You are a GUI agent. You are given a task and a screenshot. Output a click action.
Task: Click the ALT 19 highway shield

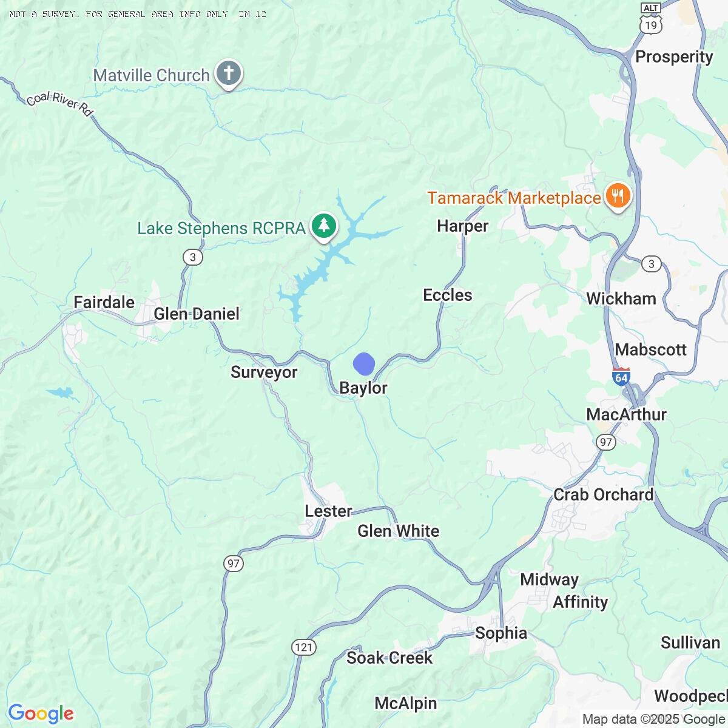651,18
